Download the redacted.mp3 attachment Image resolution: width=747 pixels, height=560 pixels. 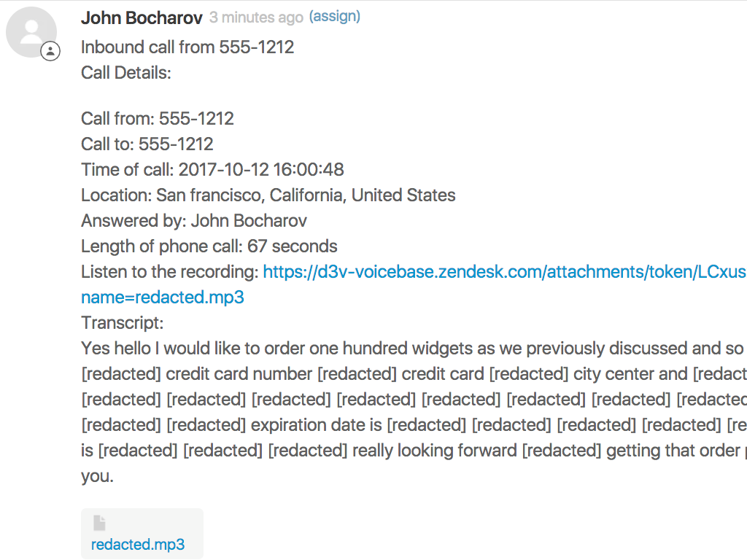tap(138, 545)
